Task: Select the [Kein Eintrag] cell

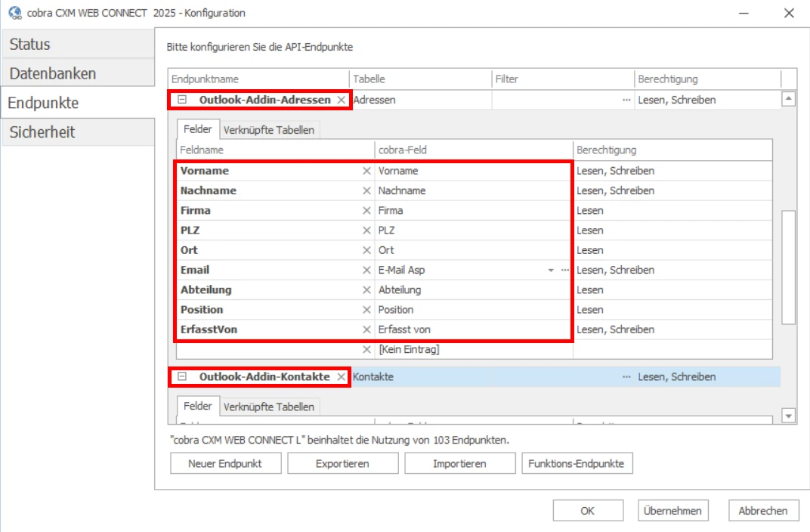Action: (x=474, y=350)
